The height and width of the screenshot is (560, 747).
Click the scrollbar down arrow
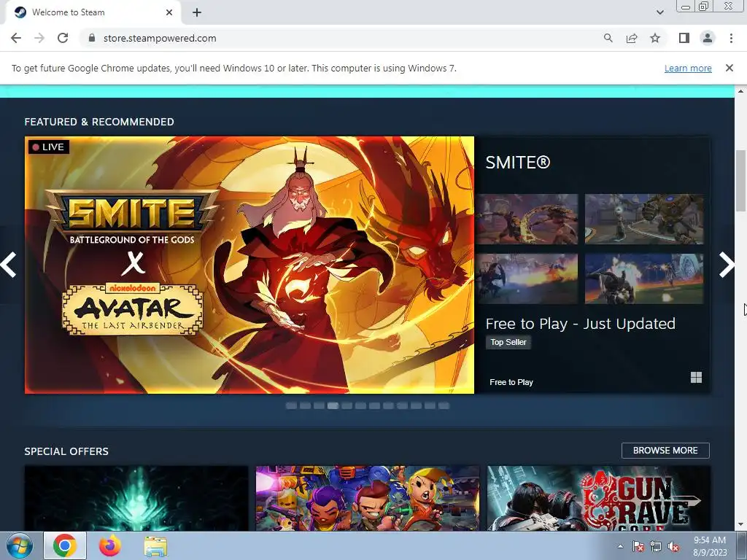coord(741,525)
